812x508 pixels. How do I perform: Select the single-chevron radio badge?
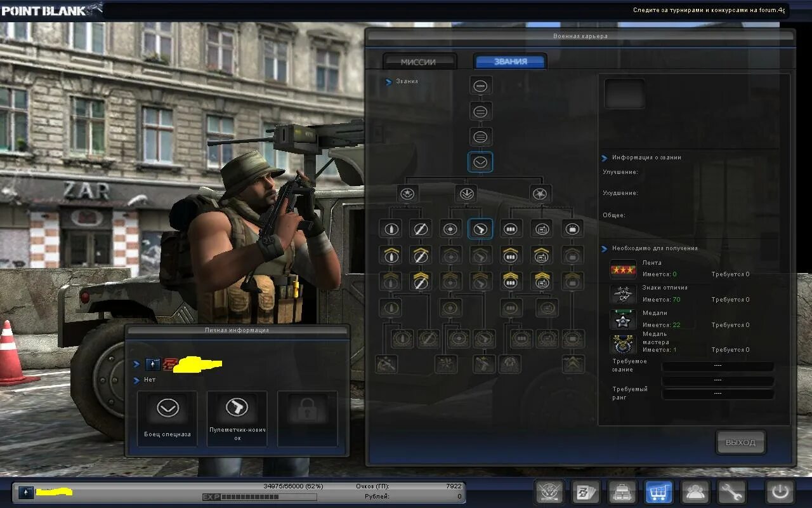(x=542, y=255)
